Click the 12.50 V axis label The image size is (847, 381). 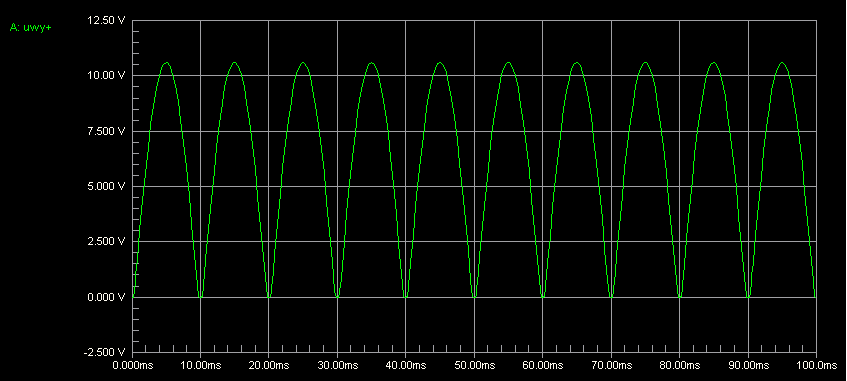105,21
